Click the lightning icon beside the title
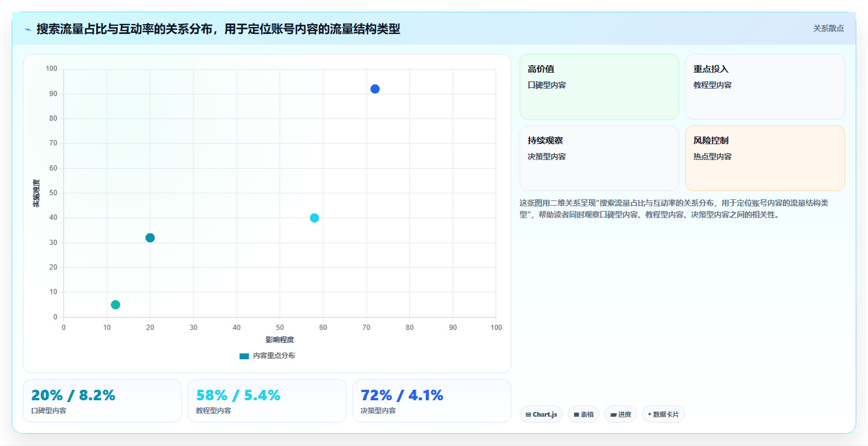This screenshot has width=868, height=446. tap(28, 29)
